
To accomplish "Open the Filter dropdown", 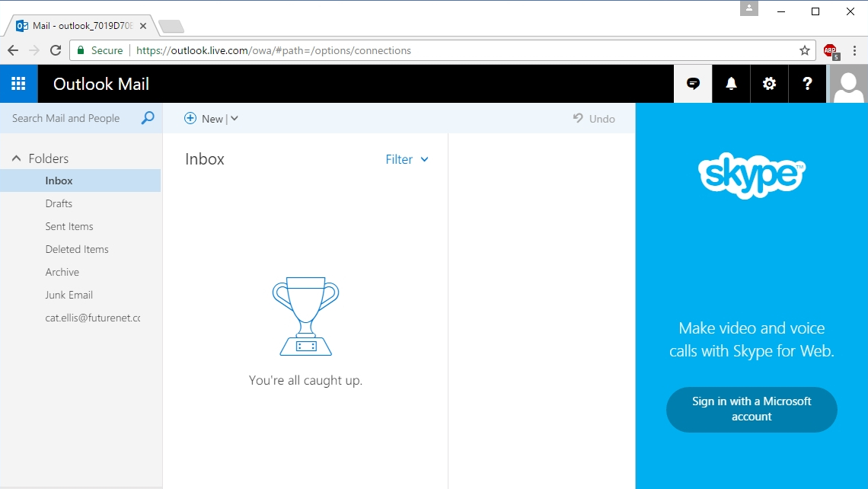I will [x=407, y=159].
